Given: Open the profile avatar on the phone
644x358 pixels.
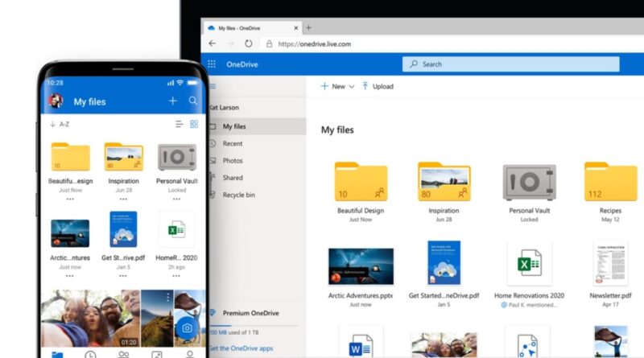Looking at the screenshot, I should coord(56,101).
